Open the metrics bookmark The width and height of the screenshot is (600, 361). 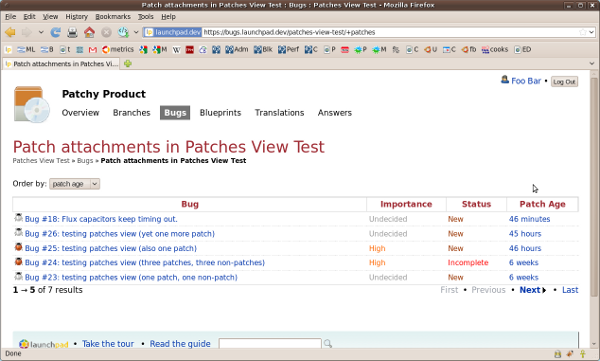tap(118, 49)
